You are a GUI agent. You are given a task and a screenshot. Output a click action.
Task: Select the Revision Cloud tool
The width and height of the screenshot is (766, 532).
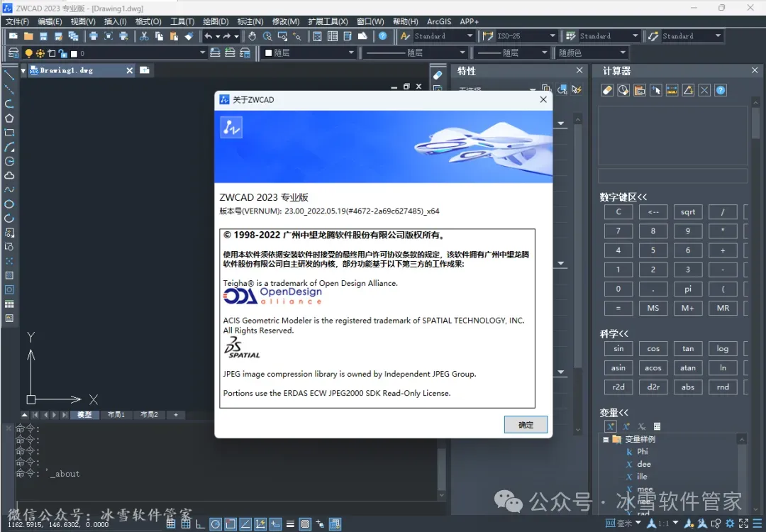tap(9, 175)
